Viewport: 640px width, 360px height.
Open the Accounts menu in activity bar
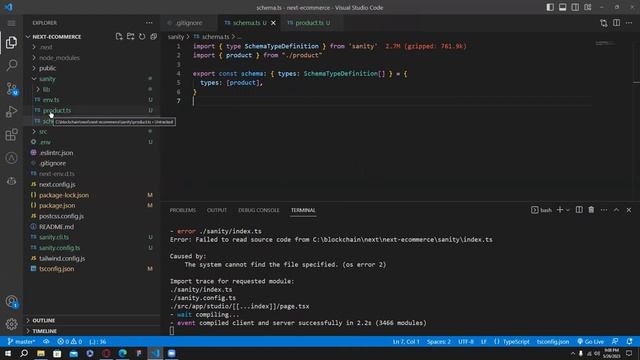(x=11, y=302)
